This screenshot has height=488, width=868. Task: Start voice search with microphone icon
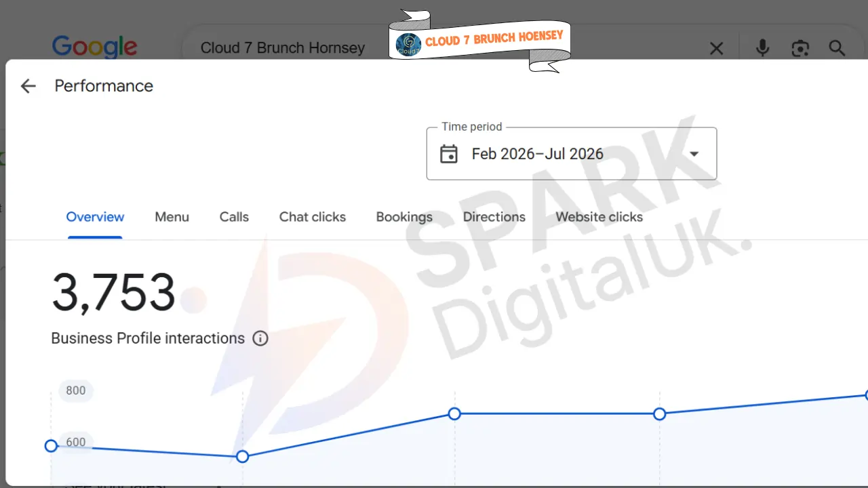click(x=763, y=48)
